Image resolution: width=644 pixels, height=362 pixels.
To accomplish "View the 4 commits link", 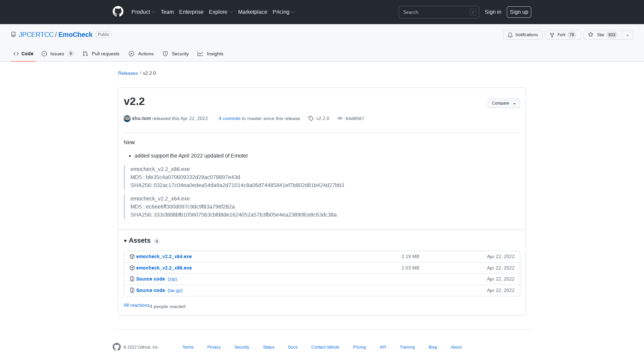I will 229,119.
